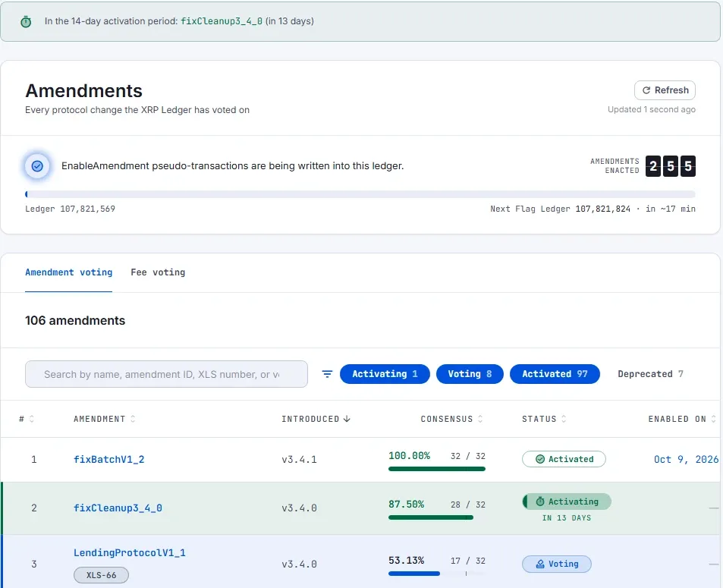Click the Activated status badge for fixBatchV1_2

(564, 459)
